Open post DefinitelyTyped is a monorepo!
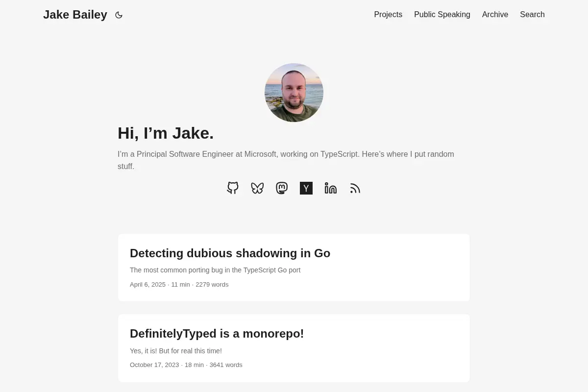588x392 pixels. point(217,334)
